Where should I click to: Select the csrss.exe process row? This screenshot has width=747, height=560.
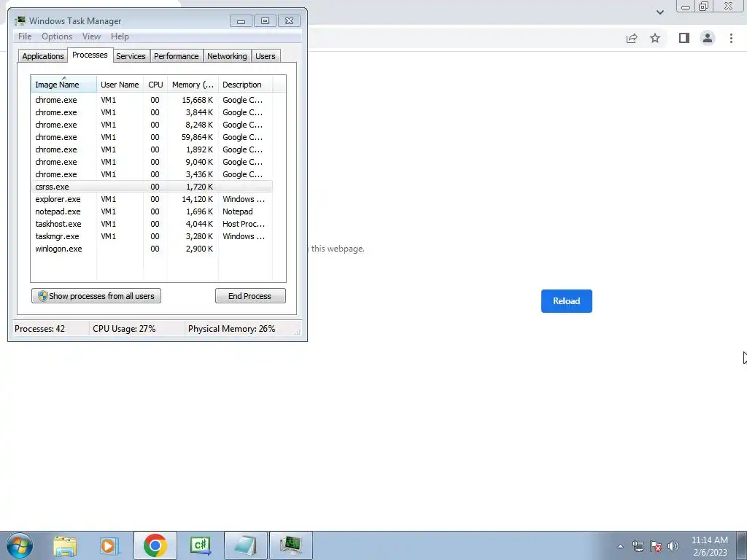(x=152, y=187)
